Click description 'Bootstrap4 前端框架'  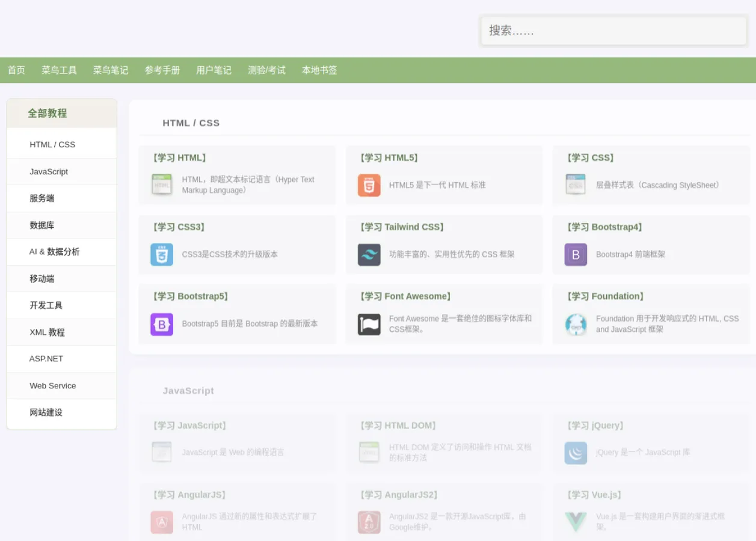coord(630,254)
